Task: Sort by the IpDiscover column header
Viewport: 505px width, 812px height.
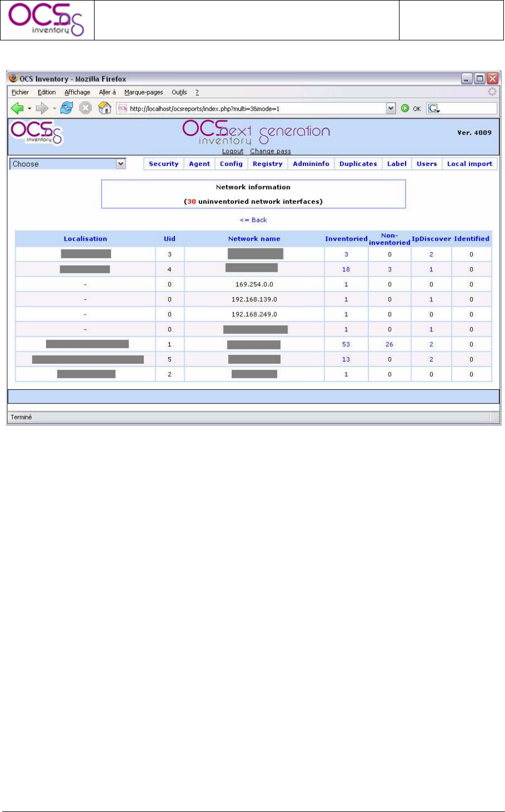Action: [431, 239]
